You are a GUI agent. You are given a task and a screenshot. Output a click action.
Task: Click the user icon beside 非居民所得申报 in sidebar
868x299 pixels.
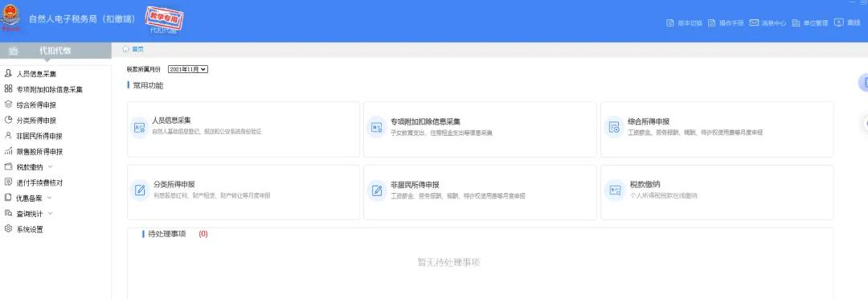pyautogui.click(x=8, y=136)
